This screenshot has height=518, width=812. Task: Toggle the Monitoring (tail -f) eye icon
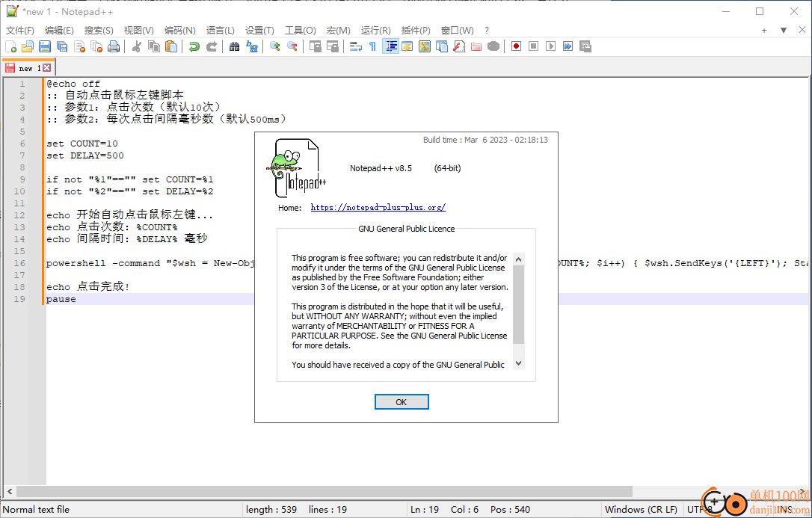pyautogui.click(x=493, y=46)
